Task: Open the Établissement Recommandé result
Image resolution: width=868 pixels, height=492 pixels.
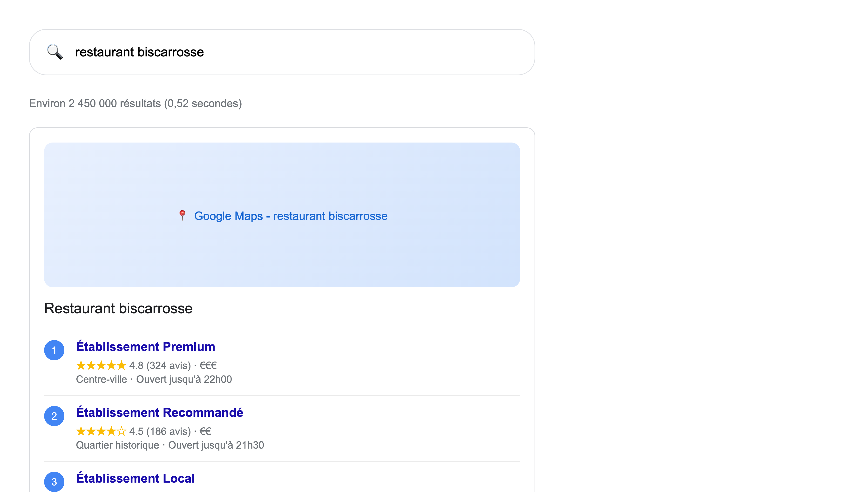Action: [160, 413]
